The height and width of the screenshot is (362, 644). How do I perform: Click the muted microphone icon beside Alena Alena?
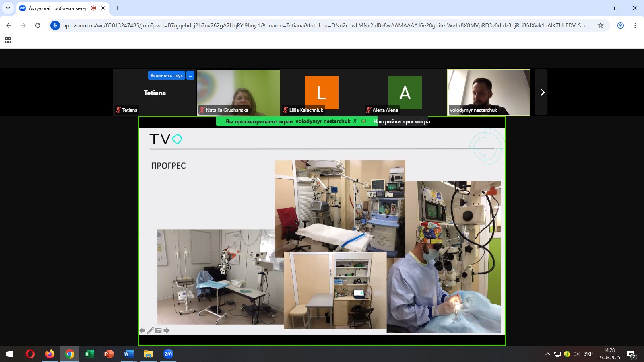(x=369, y=110)
